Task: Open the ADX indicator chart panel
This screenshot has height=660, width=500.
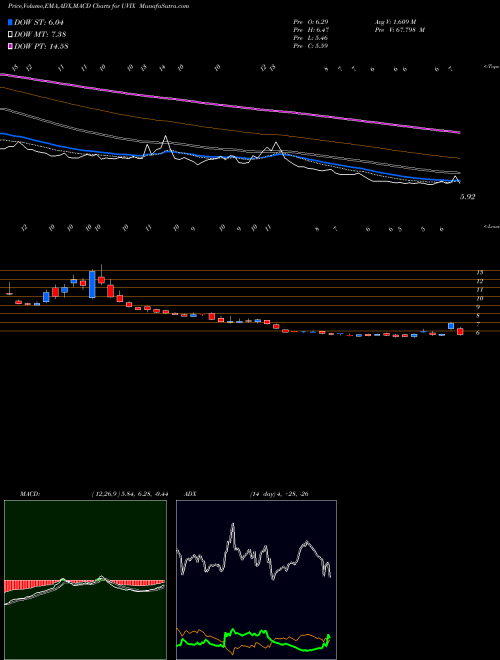Action: coord(256,580)
